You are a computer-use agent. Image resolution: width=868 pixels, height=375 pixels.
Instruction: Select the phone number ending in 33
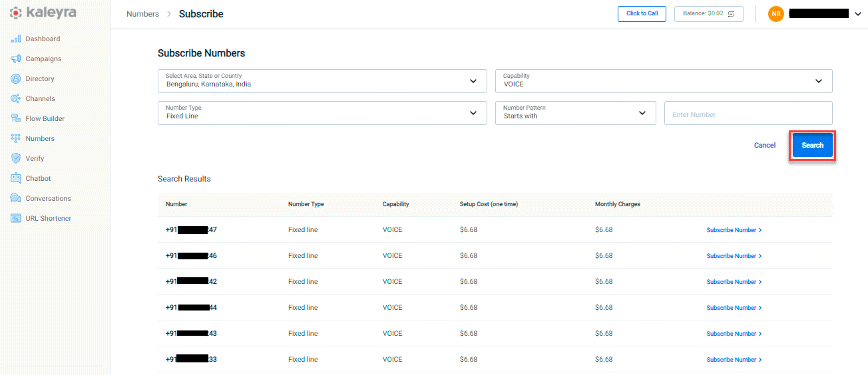click(191, 360)
